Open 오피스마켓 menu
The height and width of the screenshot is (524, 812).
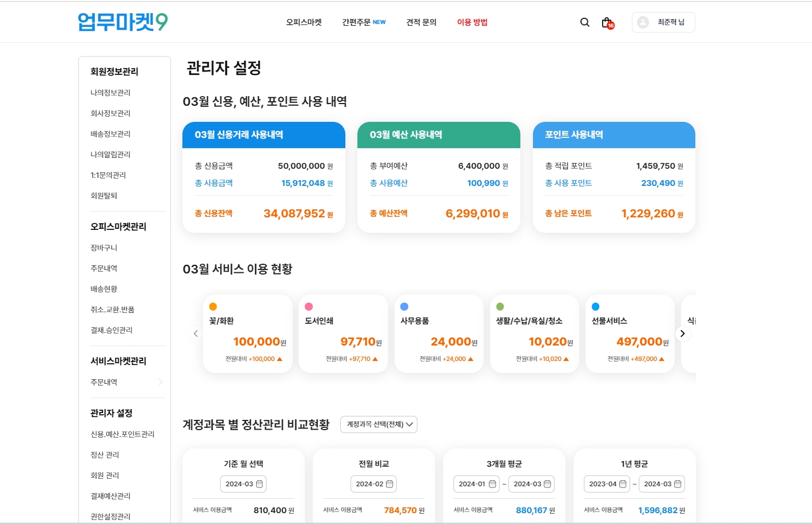point(304,22)
